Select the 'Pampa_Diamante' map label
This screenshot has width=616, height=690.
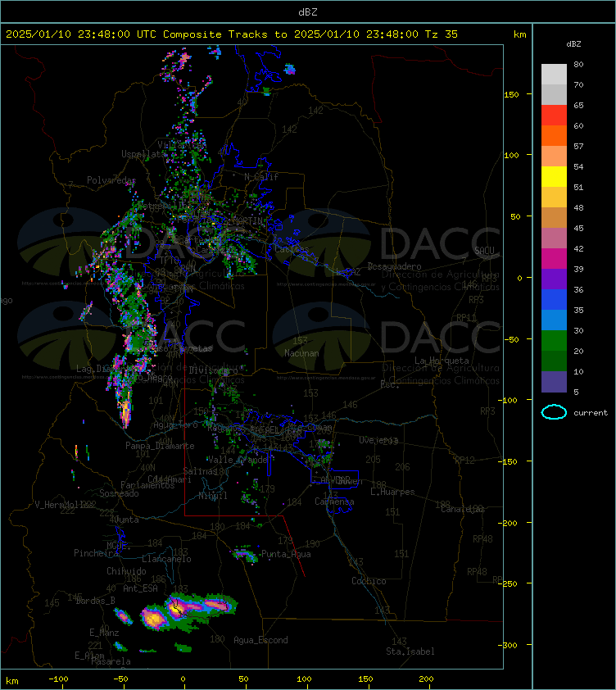[x=160, y=446]
